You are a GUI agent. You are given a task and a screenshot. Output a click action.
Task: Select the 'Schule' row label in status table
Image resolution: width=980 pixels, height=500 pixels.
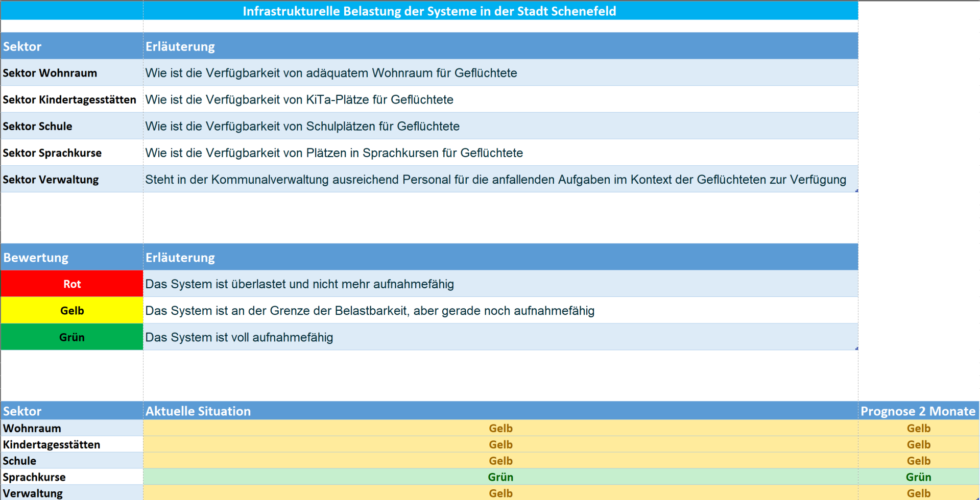tap(72, 461)
